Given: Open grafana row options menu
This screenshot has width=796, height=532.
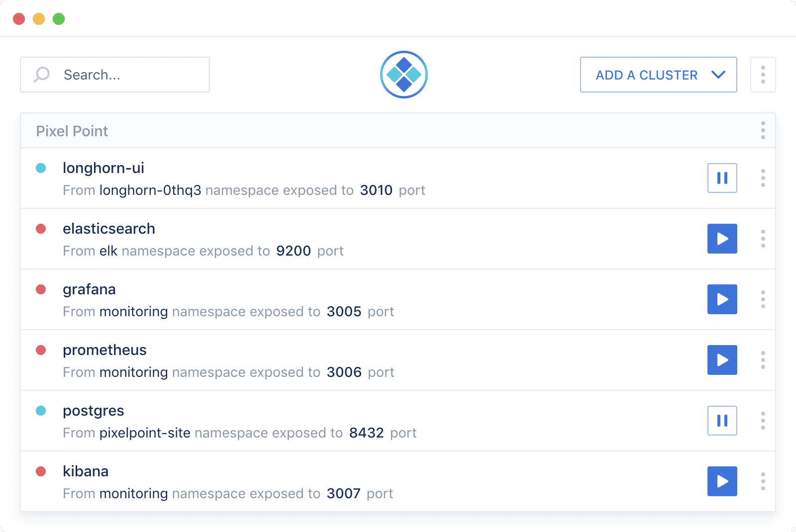Looking at the screenshot, I should (763, 299).
